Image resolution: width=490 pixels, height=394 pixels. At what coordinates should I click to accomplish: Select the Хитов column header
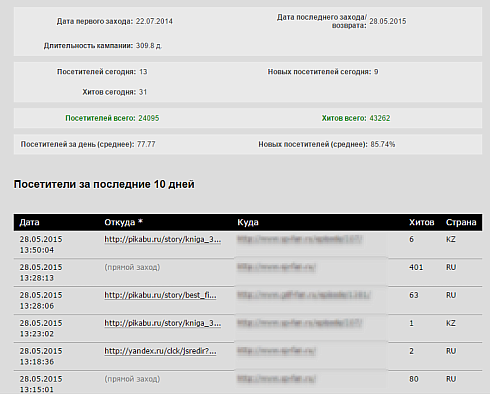click(x=422, y=223)
